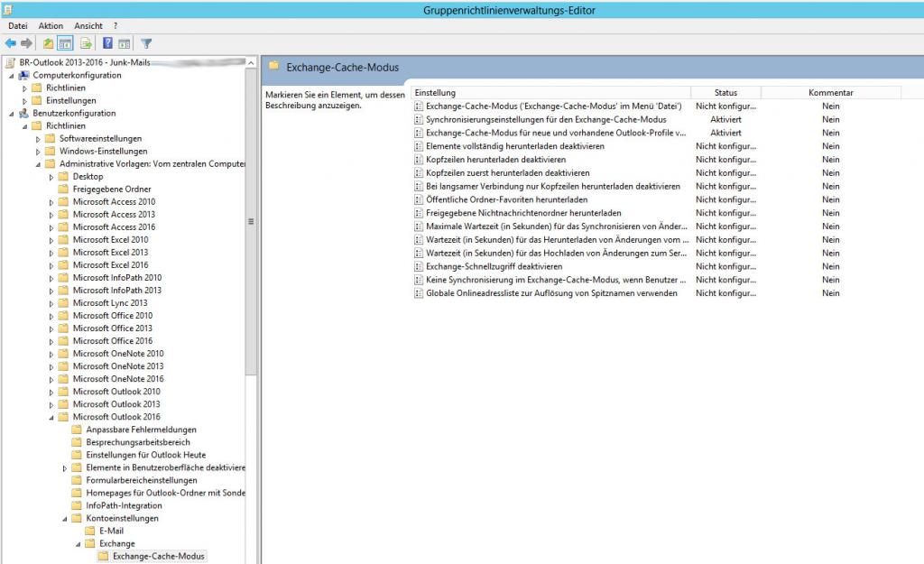
Task: Click the setting icon for Synchronisierungseinstellungen für den Exchange-Cache-Modus
Action: click(x=419, y=120)
